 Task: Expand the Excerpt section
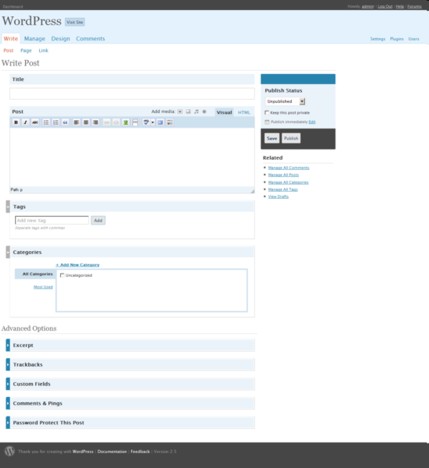tap(8, 345)
